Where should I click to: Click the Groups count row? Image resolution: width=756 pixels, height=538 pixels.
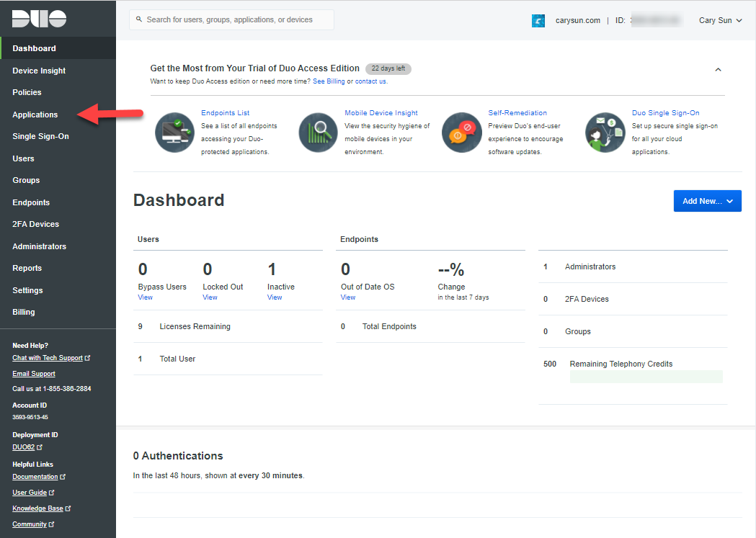click(633, 331)
